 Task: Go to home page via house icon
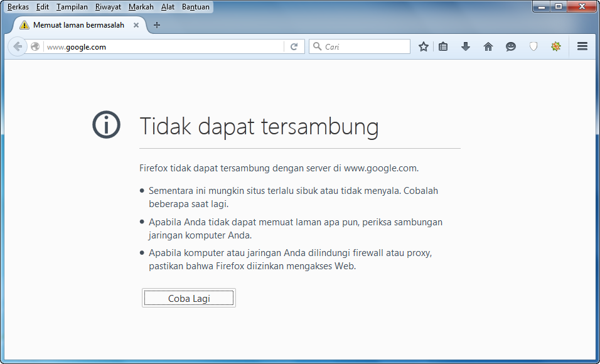pos(488,46)
